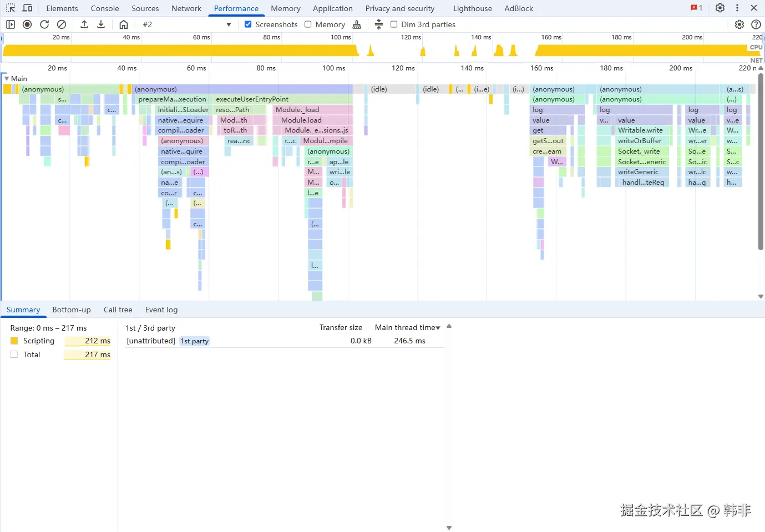
Task: Click the error count badge showing 1
Action: (x=697, y=8)
